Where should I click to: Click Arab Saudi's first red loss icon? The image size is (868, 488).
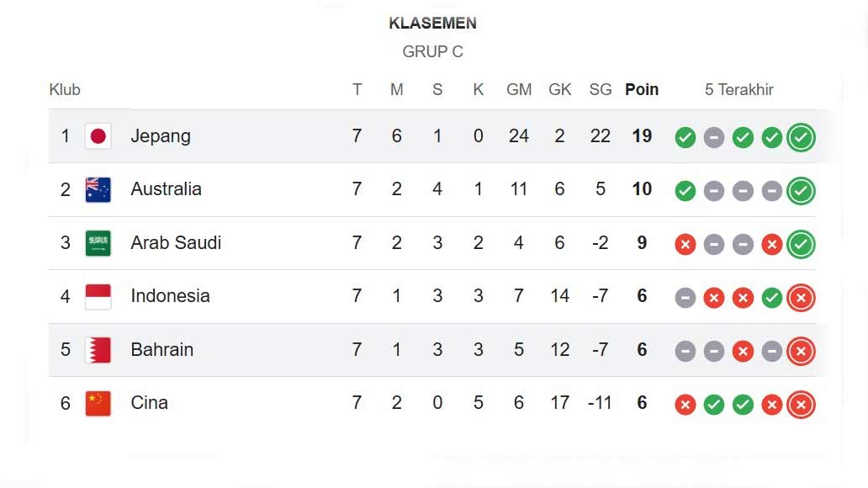[685, 244]
